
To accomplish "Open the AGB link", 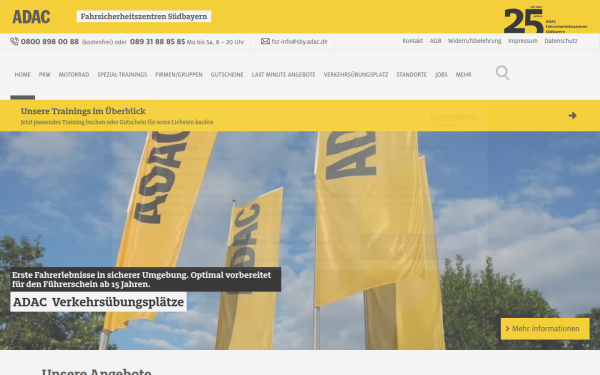I will 435,41.
